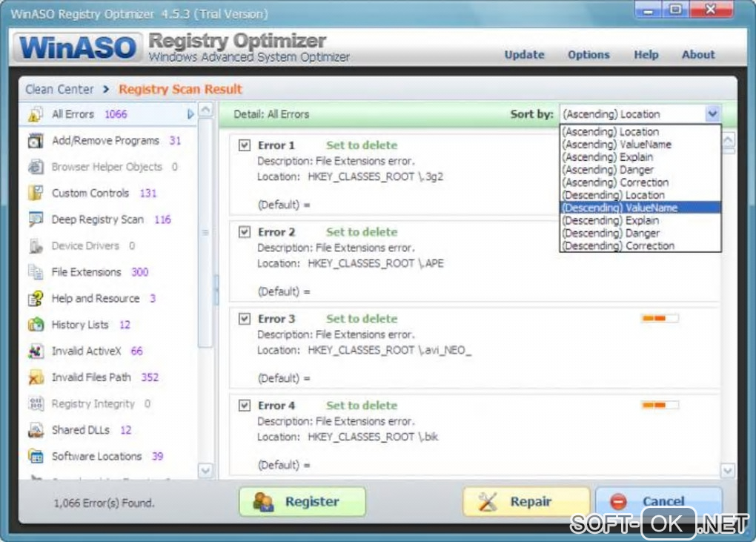
Task: Click location HKEY_CLASSES_ROOT \.APE text
Action: [x=376, y=264]
